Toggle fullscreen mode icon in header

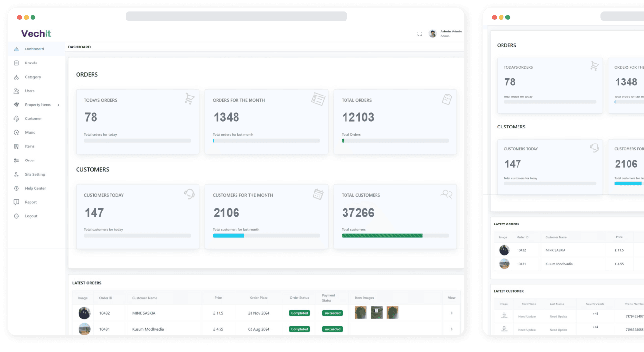click(420, 34)
